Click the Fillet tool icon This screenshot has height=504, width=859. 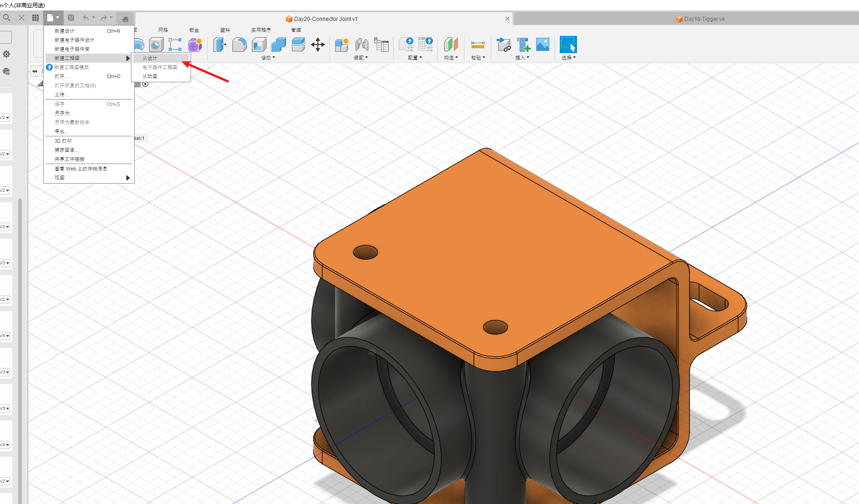point(239,45)
